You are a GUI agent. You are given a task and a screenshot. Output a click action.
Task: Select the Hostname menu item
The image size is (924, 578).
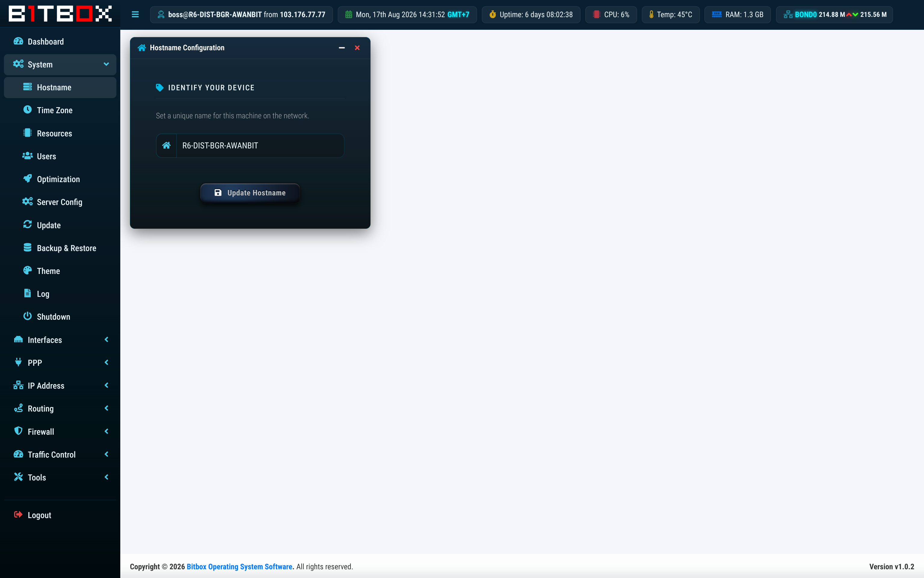click(x=60, y=88)
